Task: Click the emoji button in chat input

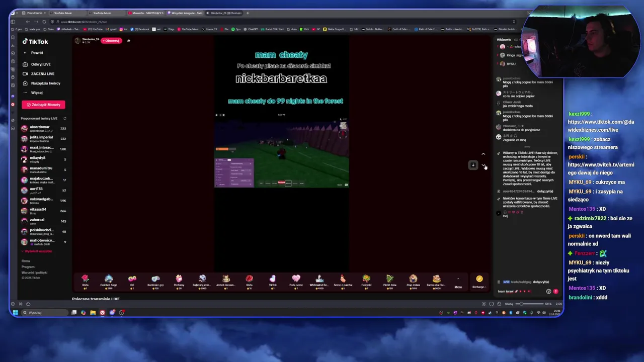Action: (x=548, y=291)
